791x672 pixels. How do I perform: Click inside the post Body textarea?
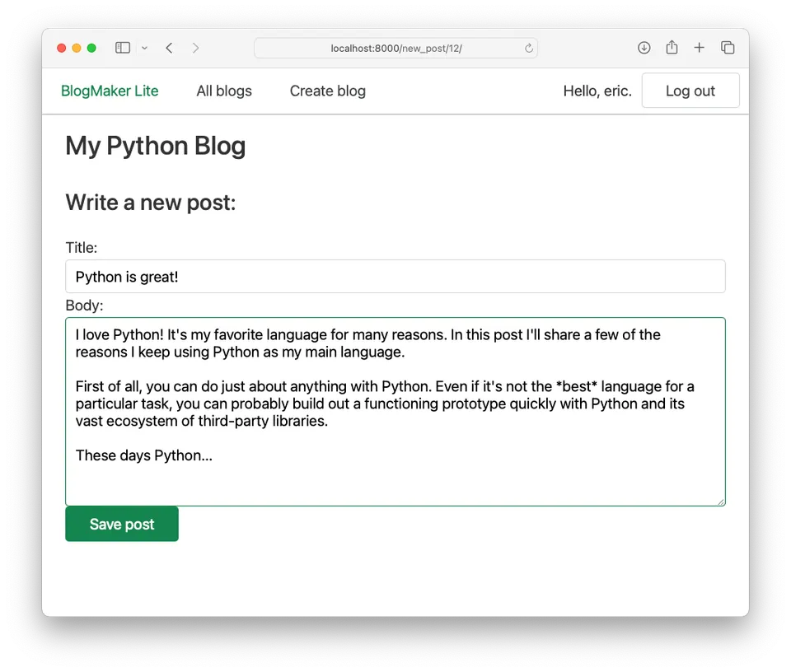pyautogui.click(x=395, y=412)
